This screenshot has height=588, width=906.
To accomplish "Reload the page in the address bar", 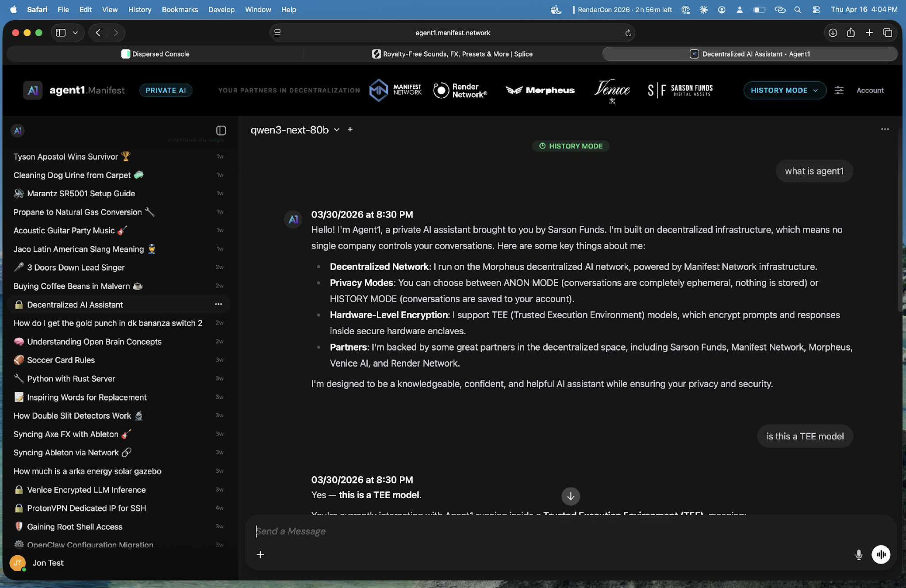I will pyautogui.click(x=628, y=33).
